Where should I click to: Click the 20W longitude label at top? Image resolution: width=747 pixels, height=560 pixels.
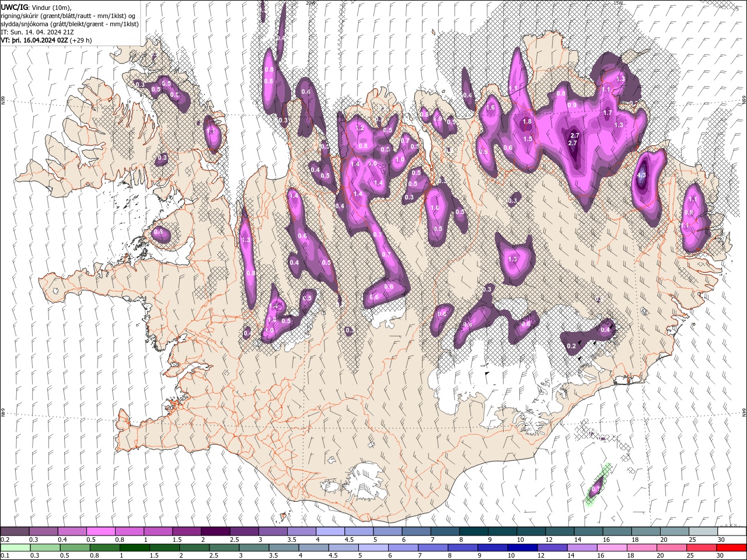point(310,3)
